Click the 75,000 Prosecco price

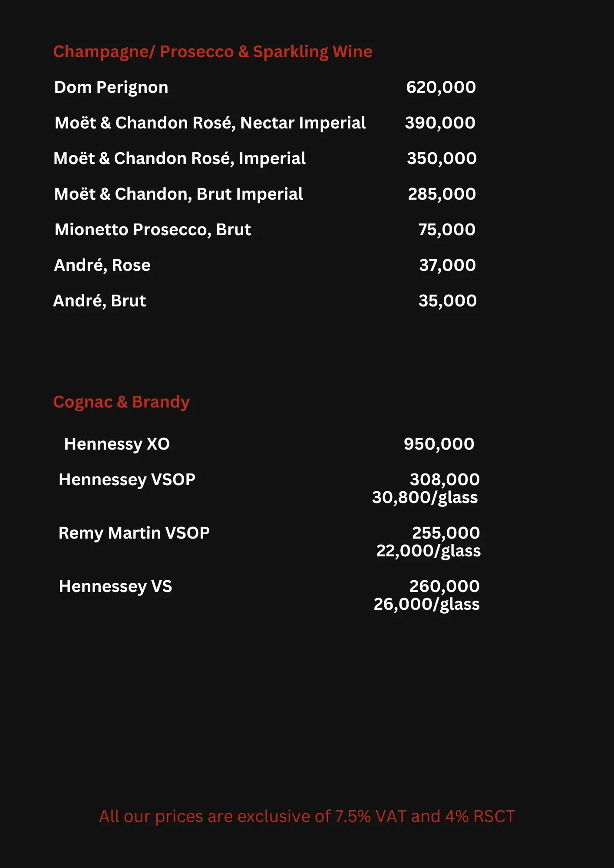tap(447, 230)
